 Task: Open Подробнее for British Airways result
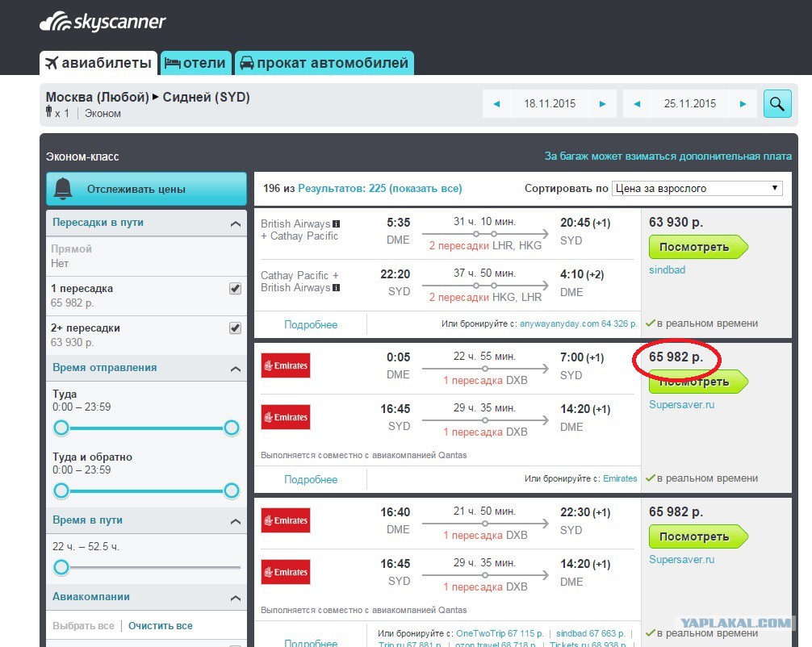coord(311,324)
